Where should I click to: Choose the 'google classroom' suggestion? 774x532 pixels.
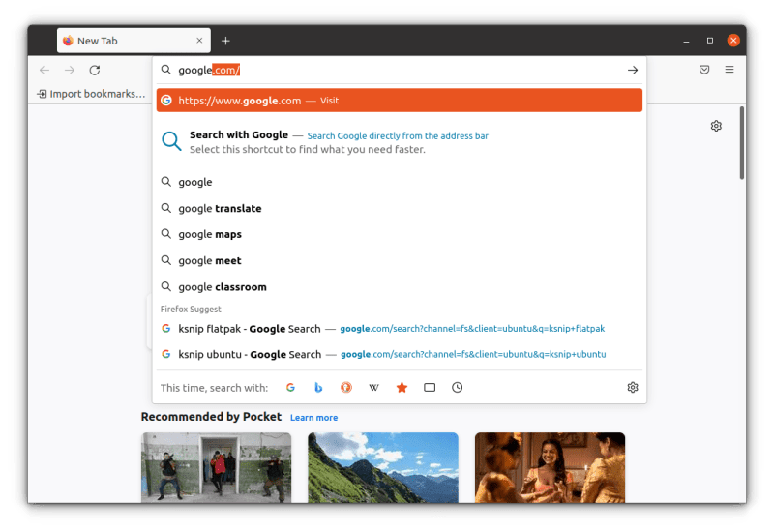[223, 287]
